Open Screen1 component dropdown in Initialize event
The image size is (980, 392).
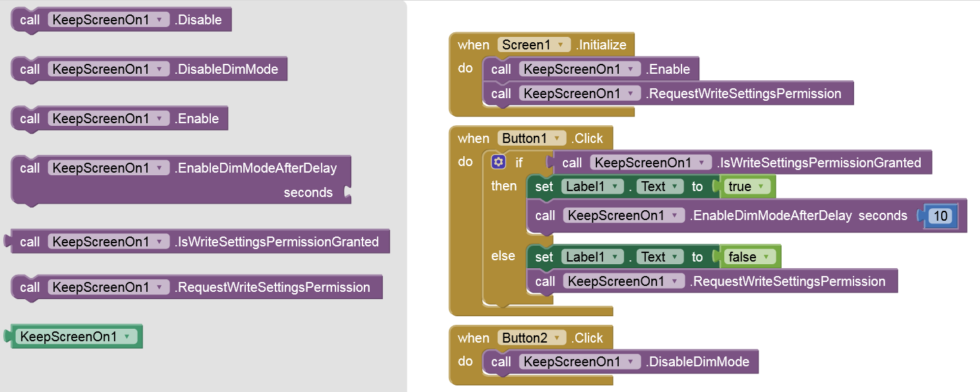pos(560,45)
